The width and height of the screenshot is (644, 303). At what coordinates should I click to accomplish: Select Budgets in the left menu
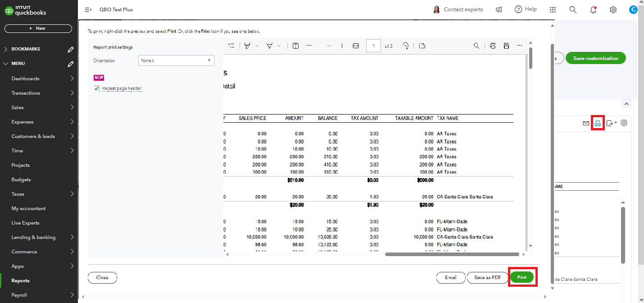pyautogui.click(x=21, y=179)
